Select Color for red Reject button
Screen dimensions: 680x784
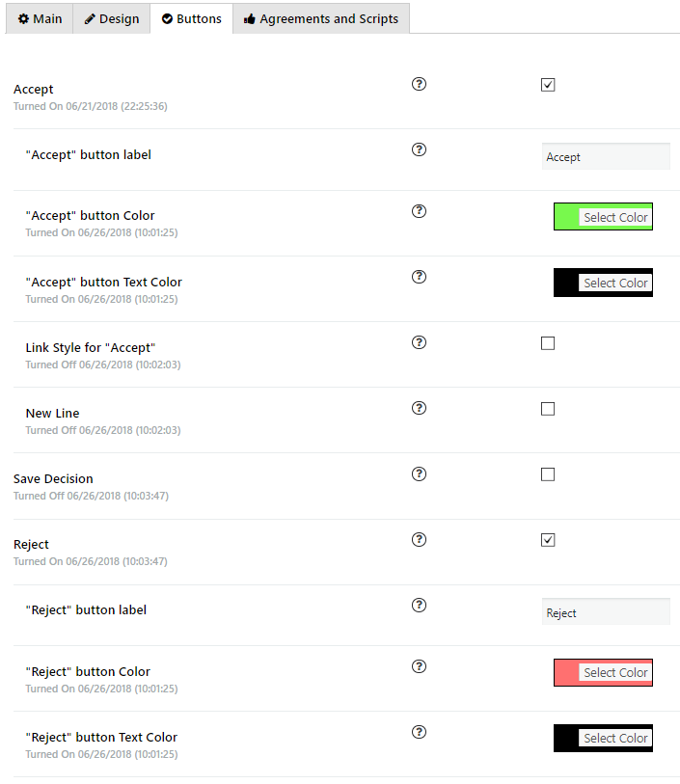point(615,672)
